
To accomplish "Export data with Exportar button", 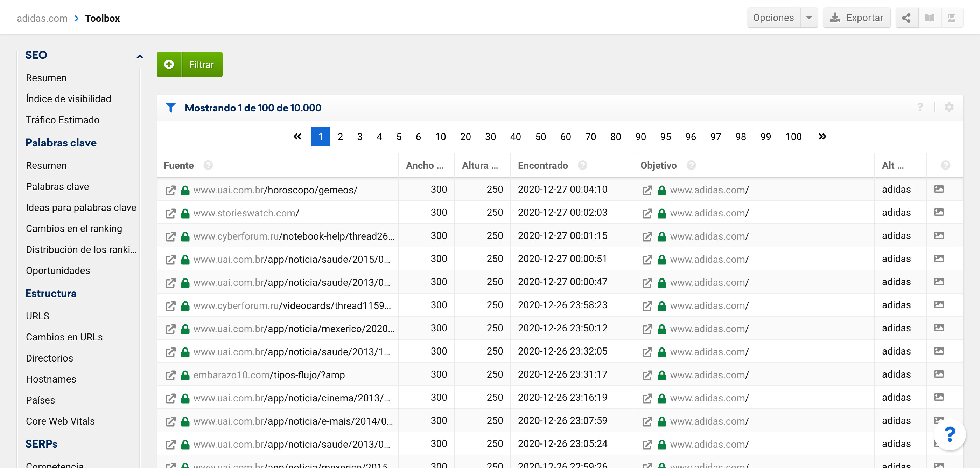I will 856,18.
